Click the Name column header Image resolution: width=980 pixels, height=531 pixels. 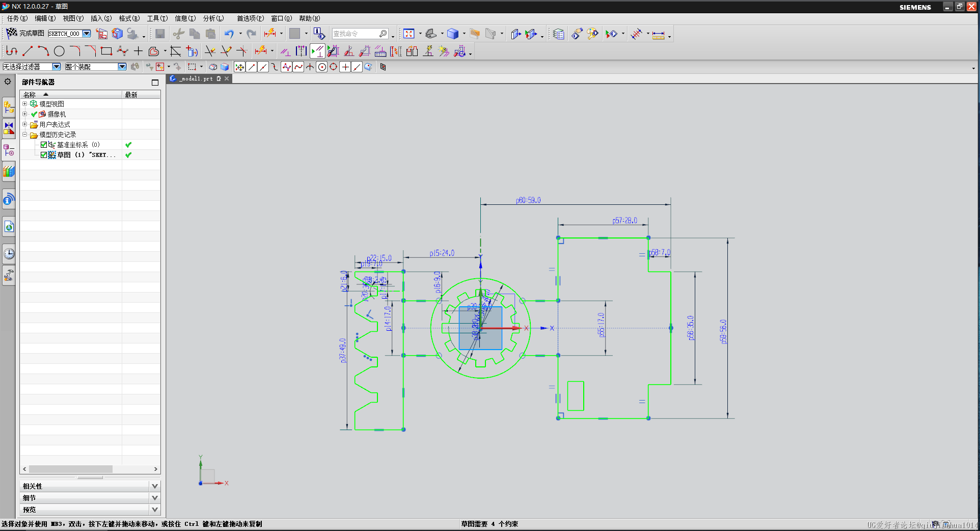[x=71, y=95]
